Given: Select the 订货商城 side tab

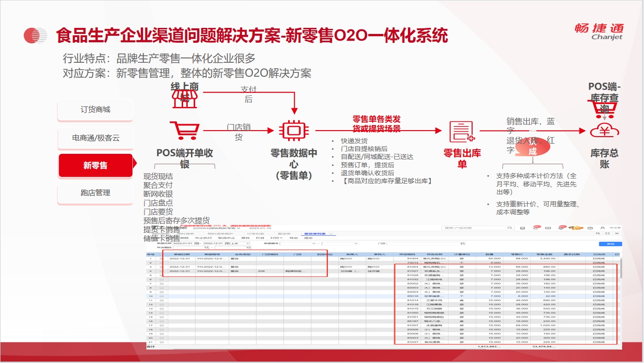Looking at the screenshot, I should point(95,110).
